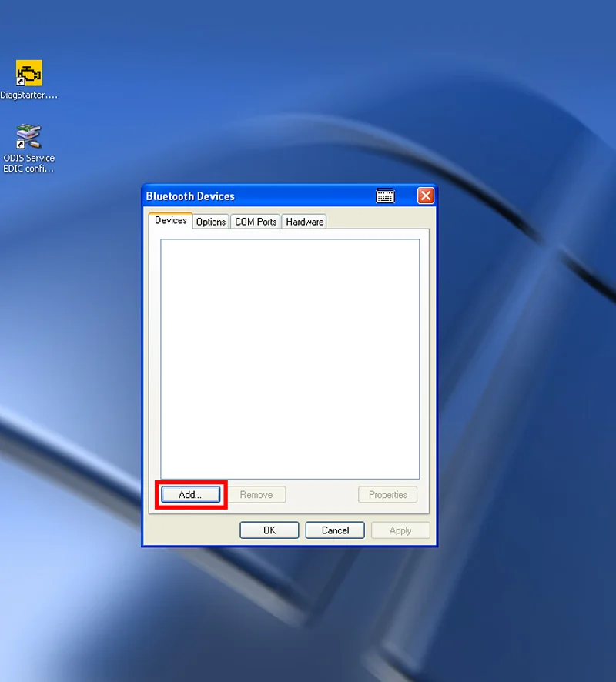Select the DiagStarter icon label text

tap(28, 95)
